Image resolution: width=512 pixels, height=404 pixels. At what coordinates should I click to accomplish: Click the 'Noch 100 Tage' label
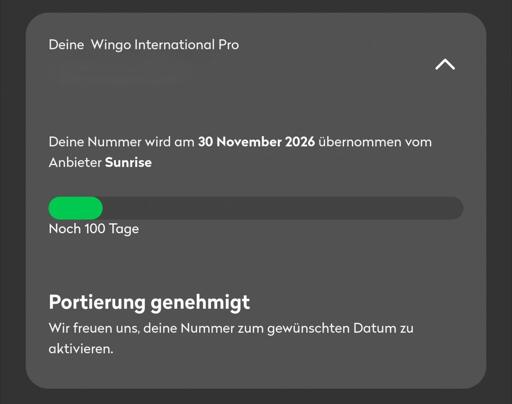click(x=94, y=229)
